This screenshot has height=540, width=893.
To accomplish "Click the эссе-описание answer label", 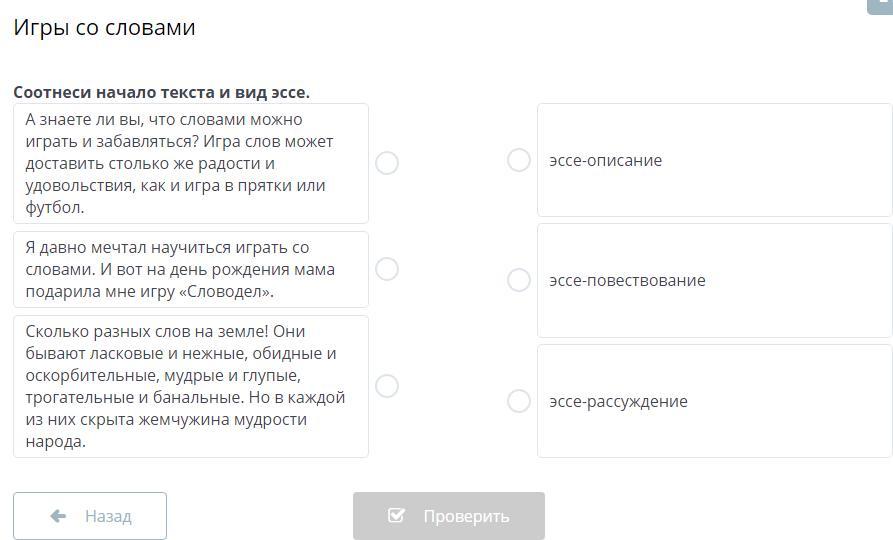I will point(605,160).
